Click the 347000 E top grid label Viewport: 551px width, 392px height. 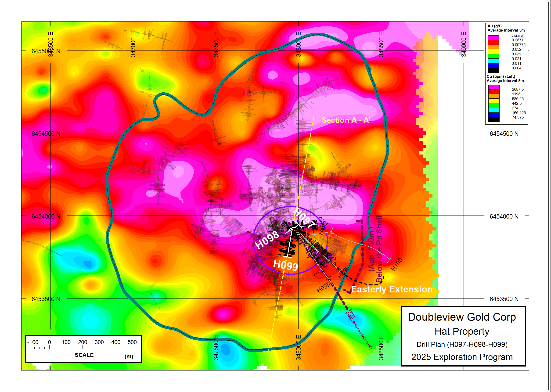pyautogui.click(x=133, y=44)
